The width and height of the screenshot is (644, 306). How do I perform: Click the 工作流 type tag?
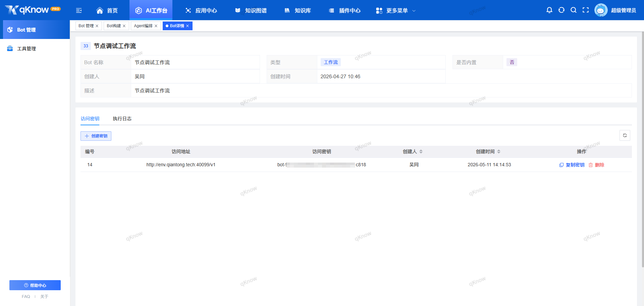(x=331, y=62)
